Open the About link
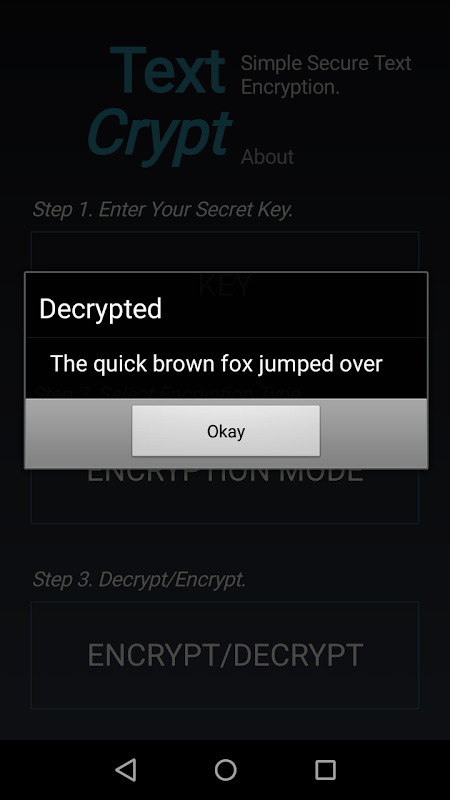The width and height of the screenshot is (450, 800). (x=267, y=157)
